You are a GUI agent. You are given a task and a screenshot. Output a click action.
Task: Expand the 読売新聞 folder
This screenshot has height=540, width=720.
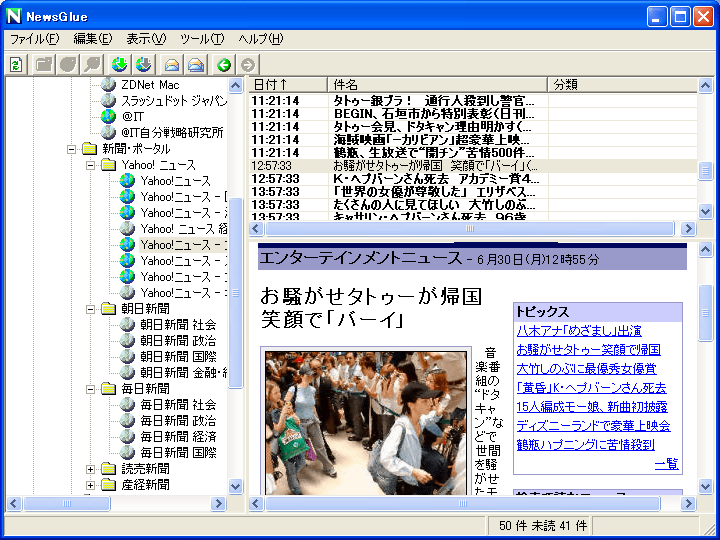tap(90, 469)
